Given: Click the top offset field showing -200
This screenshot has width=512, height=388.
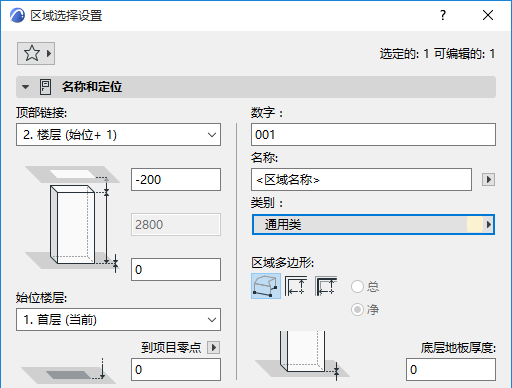Looking at the screenshot, I should (x=176, y=180).
